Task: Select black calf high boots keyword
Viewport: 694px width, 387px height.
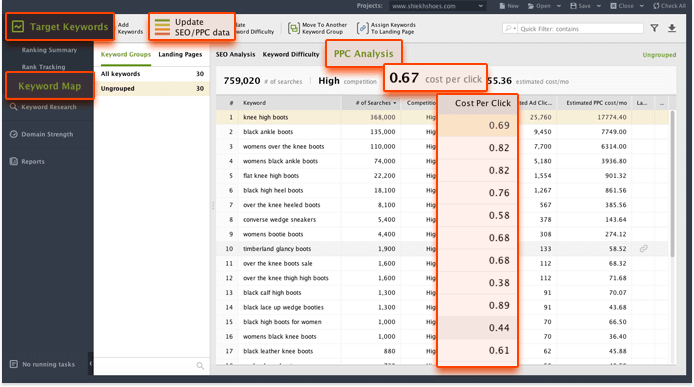Action: (272, 293)
